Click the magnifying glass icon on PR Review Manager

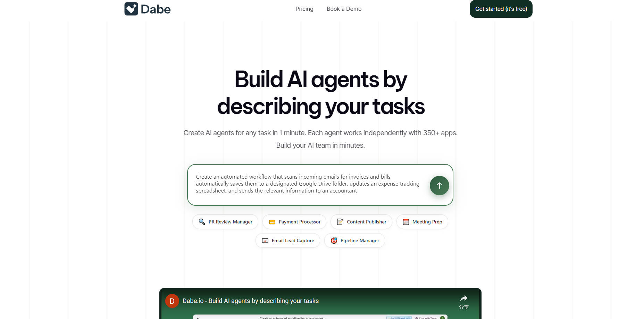click(x=202, y=222)
